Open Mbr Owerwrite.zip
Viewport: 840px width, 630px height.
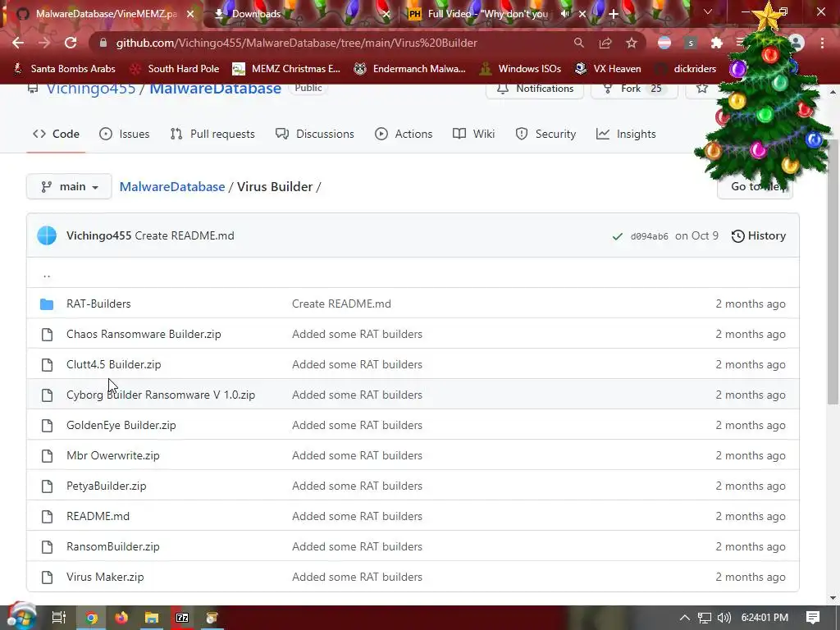coord(113,456)
